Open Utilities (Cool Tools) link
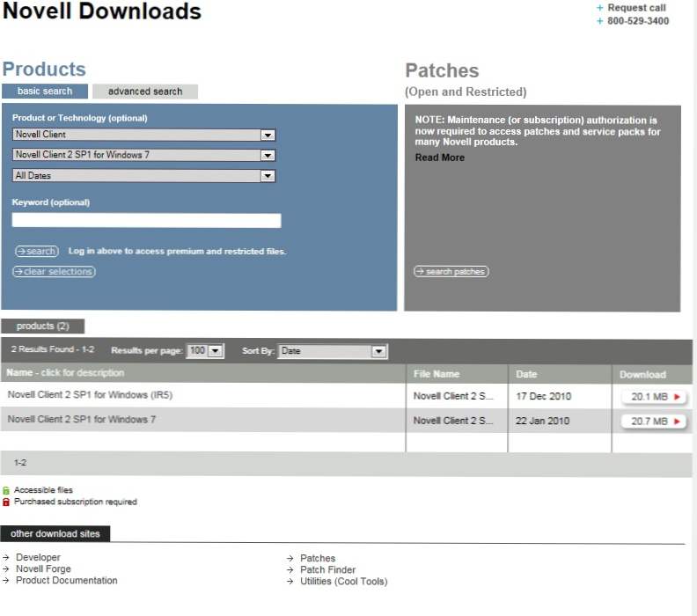697x616 pixels. pyautogui.click(x=344, y=582)
